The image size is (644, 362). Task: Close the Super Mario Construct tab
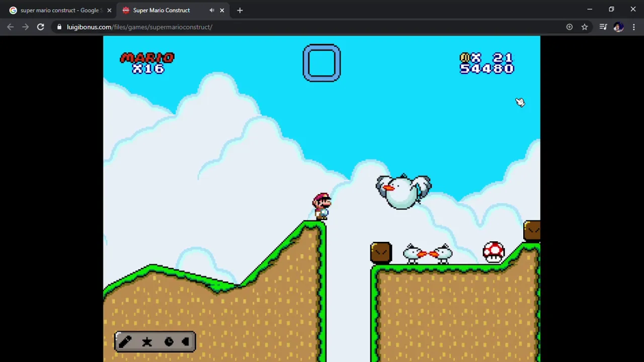tap(222, 10)
